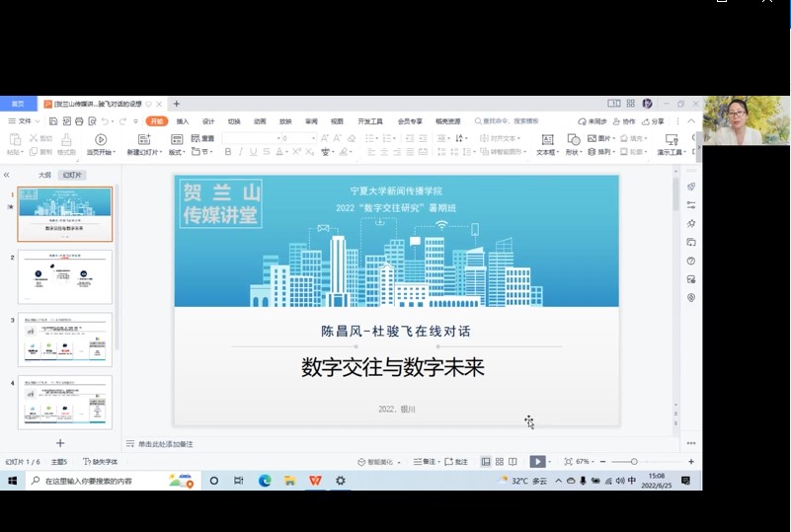Image resolution: width=791 pixels, height=532 pixels.
Task: Click the 形状 shapes icon
Action: (x=573, y=140)
